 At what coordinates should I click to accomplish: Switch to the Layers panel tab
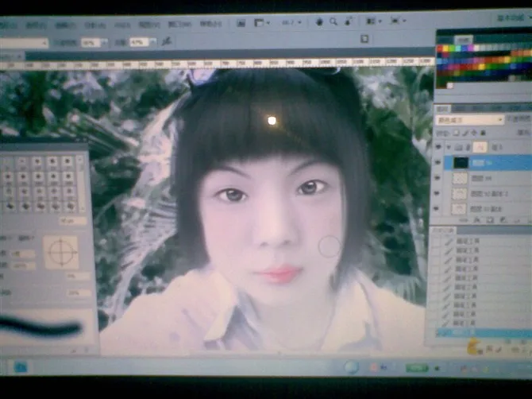441,109
